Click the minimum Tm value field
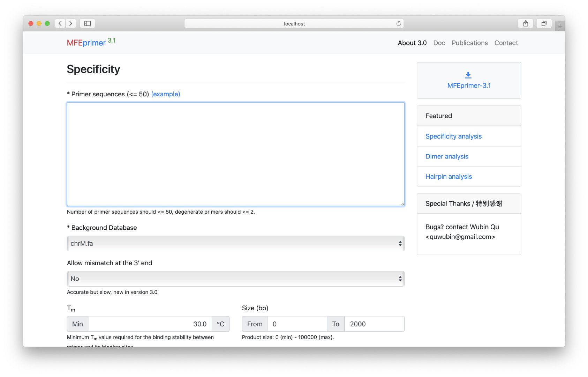 150,324
